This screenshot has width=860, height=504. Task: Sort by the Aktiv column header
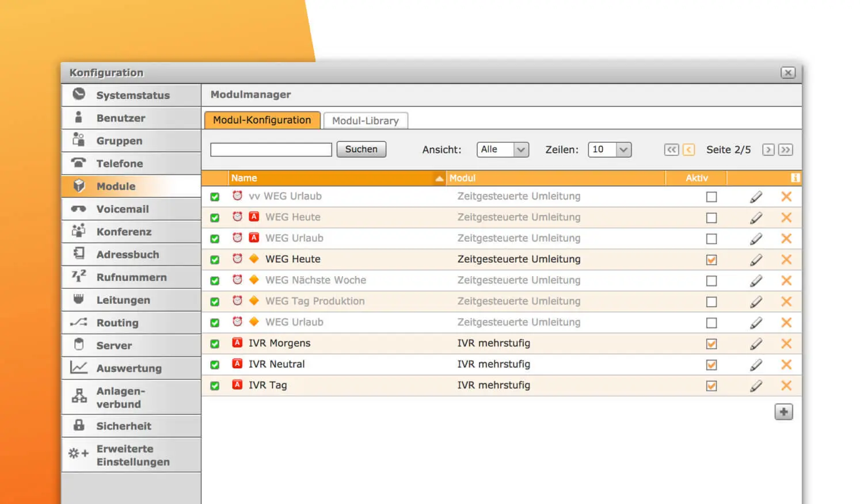tap(697, 178)
